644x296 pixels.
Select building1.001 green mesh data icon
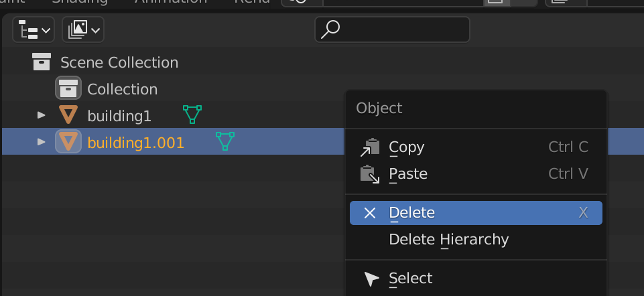tap(225, 141)
